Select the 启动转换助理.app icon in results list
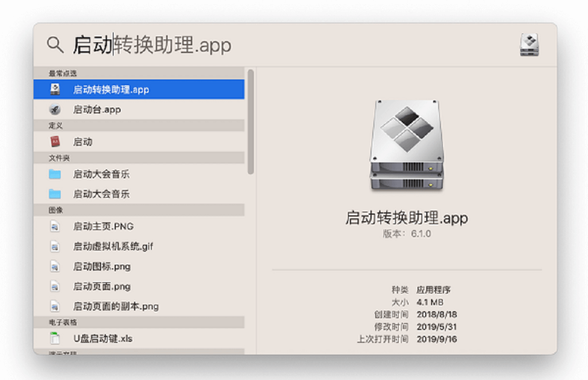This screenshot has height=380, width=588. click(x=56, y=89)
